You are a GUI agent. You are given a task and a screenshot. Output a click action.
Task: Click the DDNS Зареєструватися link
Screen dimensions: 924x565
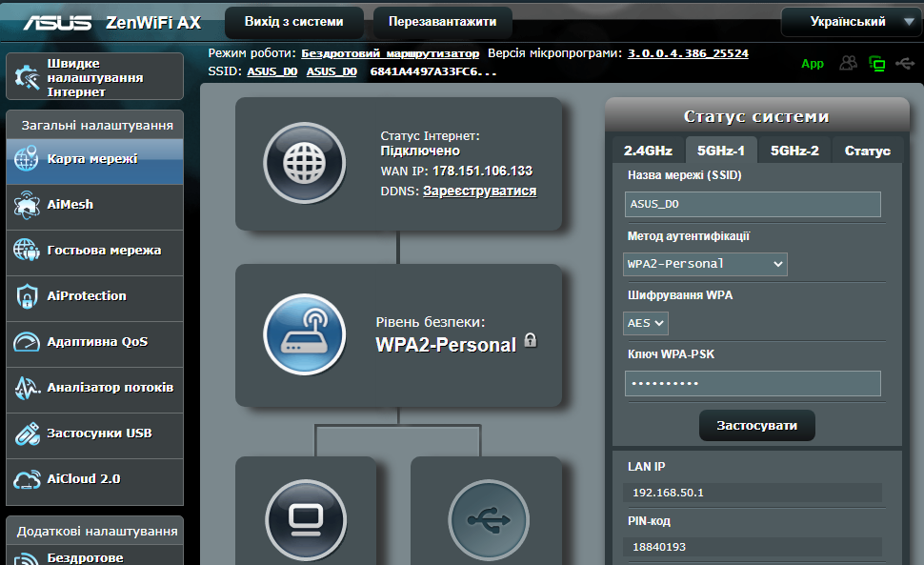click(480, 191)
